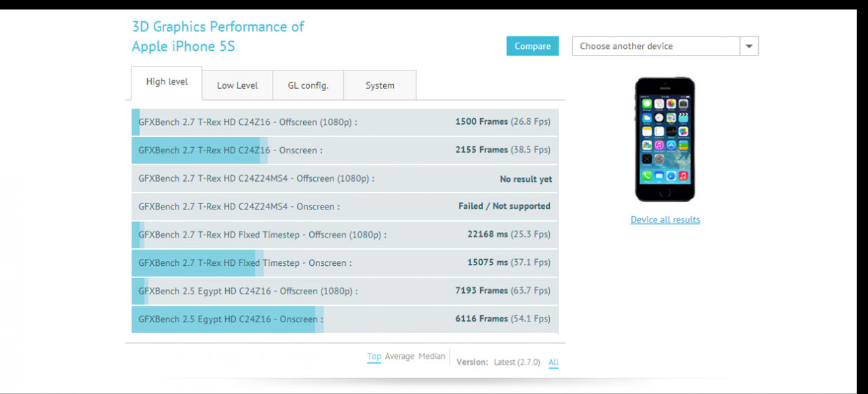The image size is (868, 394).
Task: Click the '3D Graphics Performance of' heading
Action: (x=218, y=27)
